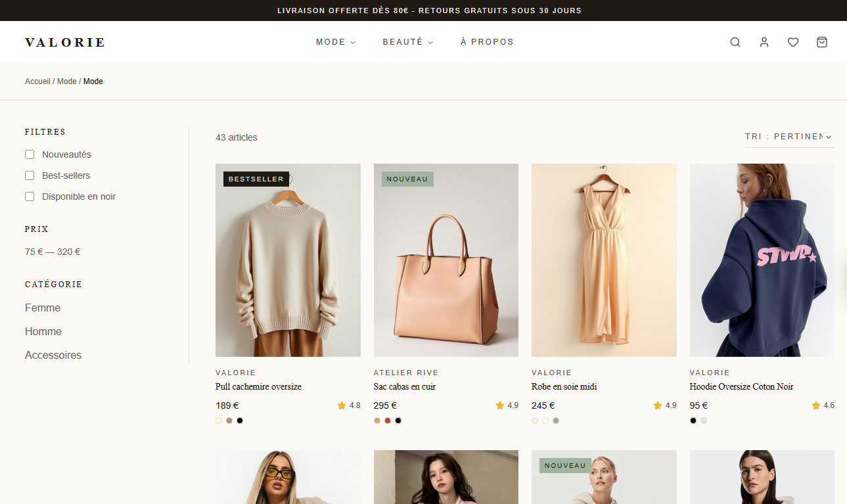Image resolution: width=847 pixels, height=504 pixels.
Task: Select the cream swatch on Pull cachemire
Action: [x=219, y=421]
